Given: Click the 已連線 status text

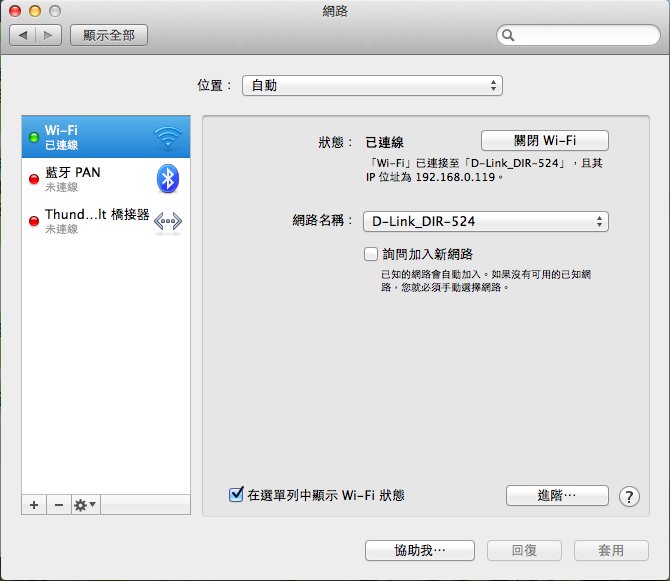Looking at the screenshot, I should pyautogui.click(x=385, y=142).
